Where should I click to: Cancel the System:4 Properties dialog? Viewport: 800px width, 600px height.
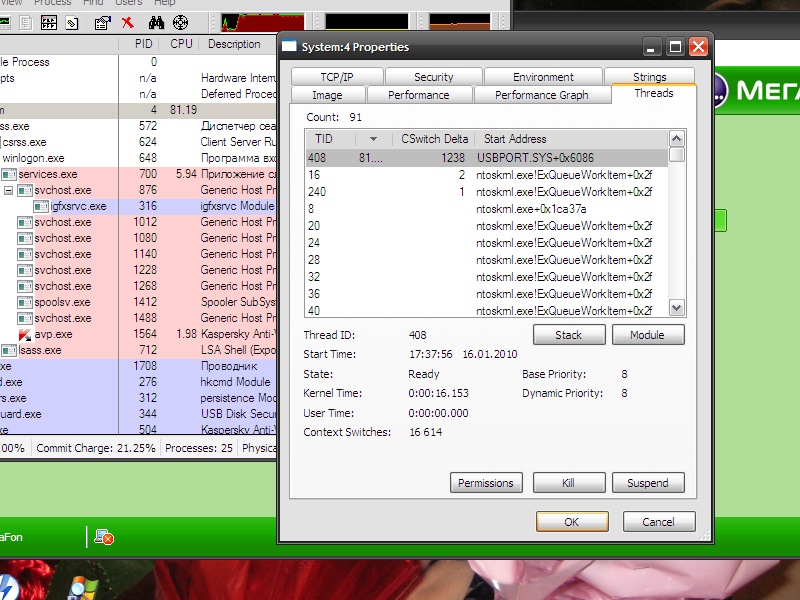click(659, 521)
